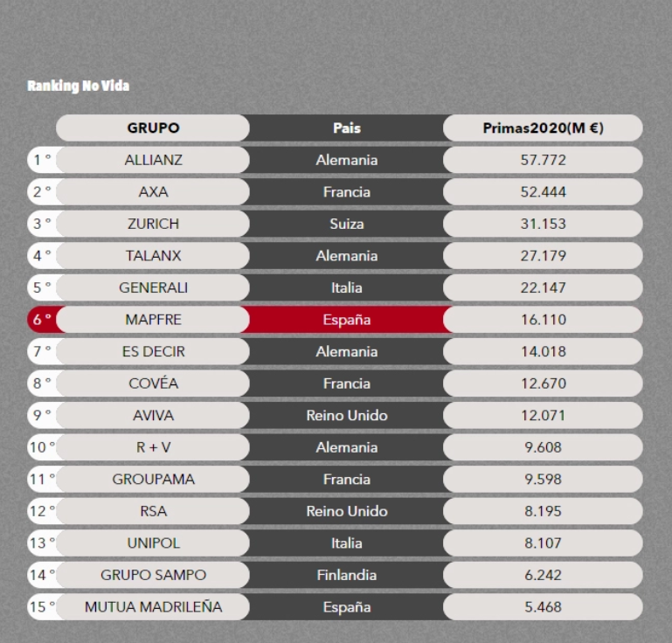Click the highlighted MAPFRE row name

point(153,320)
